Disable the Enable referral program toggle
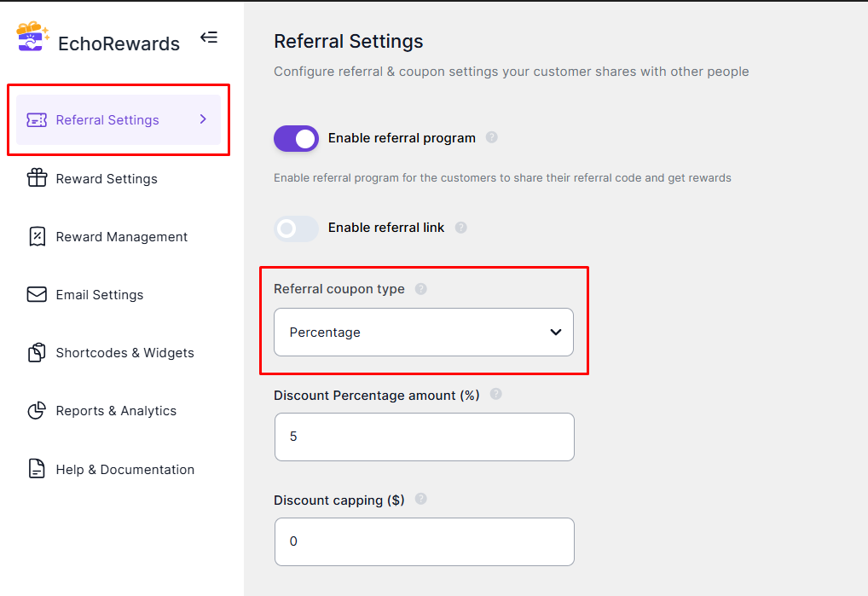Image resolution: width=868 pixels, height=596 pixels. pyautogui.click(x=296, y=138)
